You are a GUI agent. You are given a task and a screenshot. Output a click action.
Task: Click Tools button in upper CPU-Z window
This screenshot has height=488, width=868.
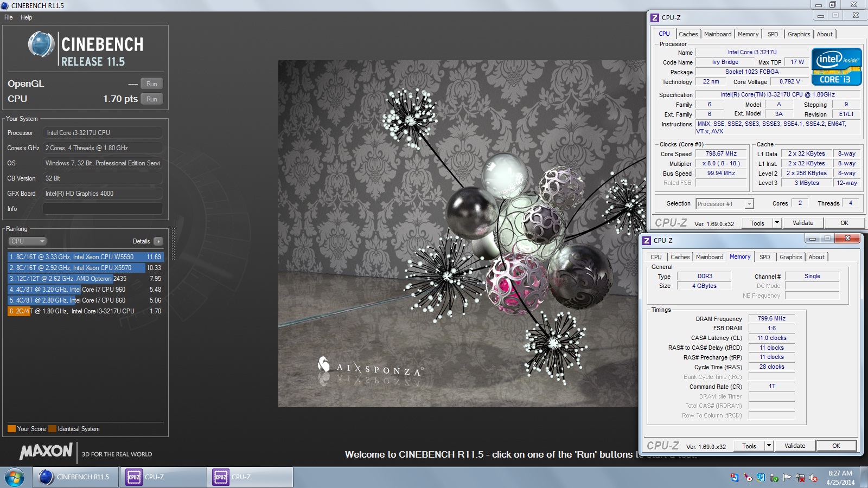[x=757, y=223]
